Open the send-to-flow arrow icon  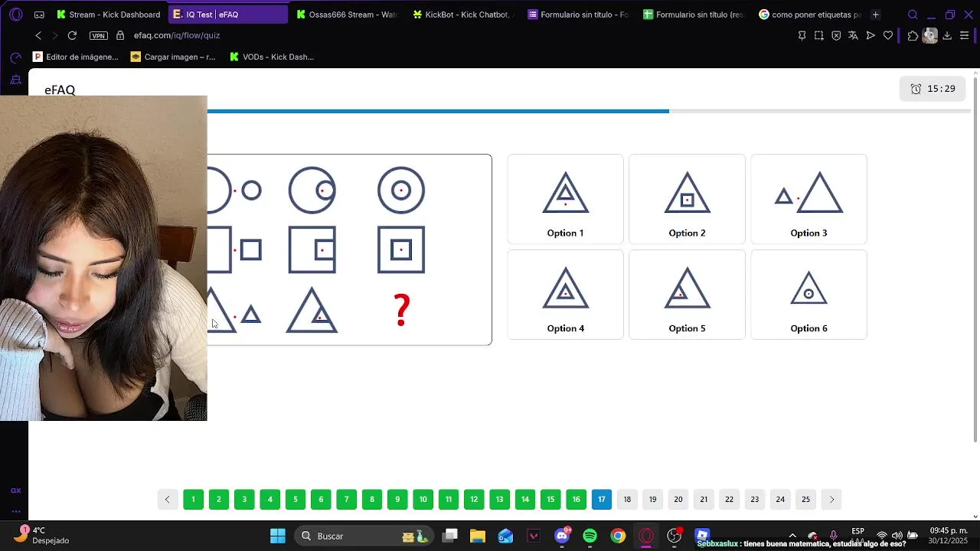point(871,35)
